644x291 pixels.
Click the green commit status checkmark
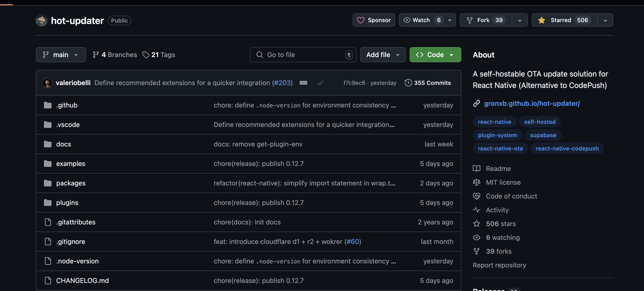pyautogui.click(x=320, y=83)
